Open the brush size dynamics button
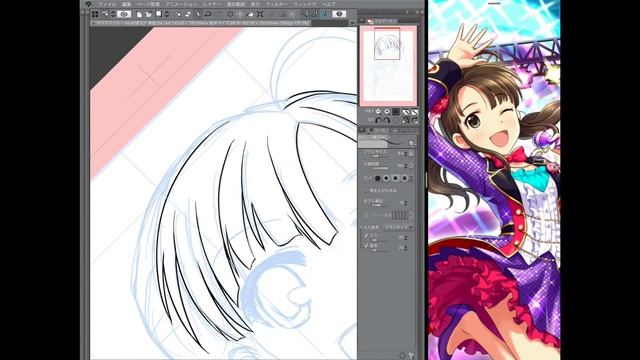The image size is (640, 360). click(x=411, y=154)
